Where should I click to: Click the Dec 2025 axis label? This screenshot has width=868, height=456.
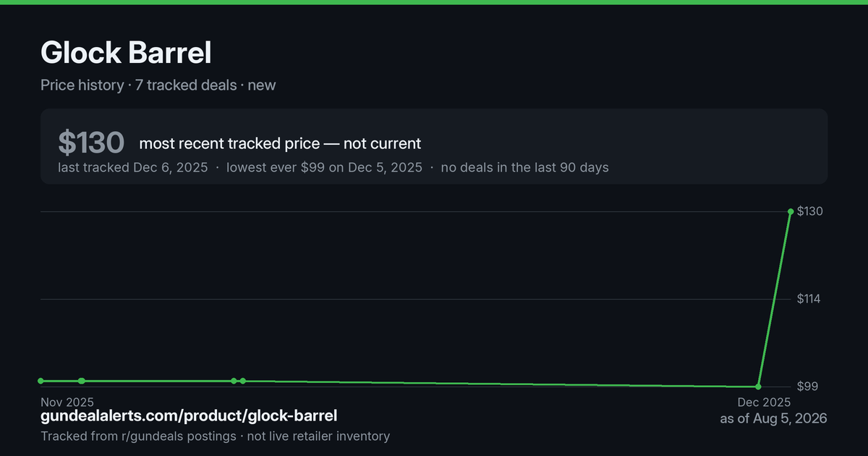click(764, 402)
